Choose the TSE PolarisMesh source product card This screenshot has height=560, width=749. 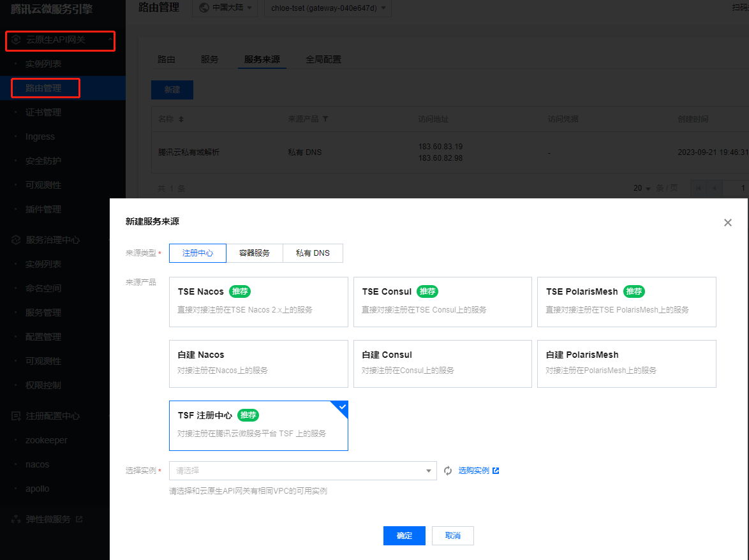627,302
